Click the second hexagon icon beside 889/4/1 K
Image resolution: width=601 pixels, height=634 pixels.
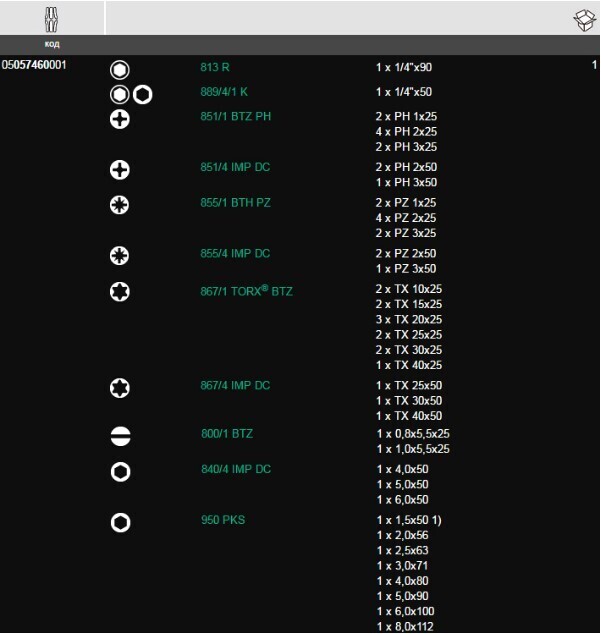coord(142,95)
